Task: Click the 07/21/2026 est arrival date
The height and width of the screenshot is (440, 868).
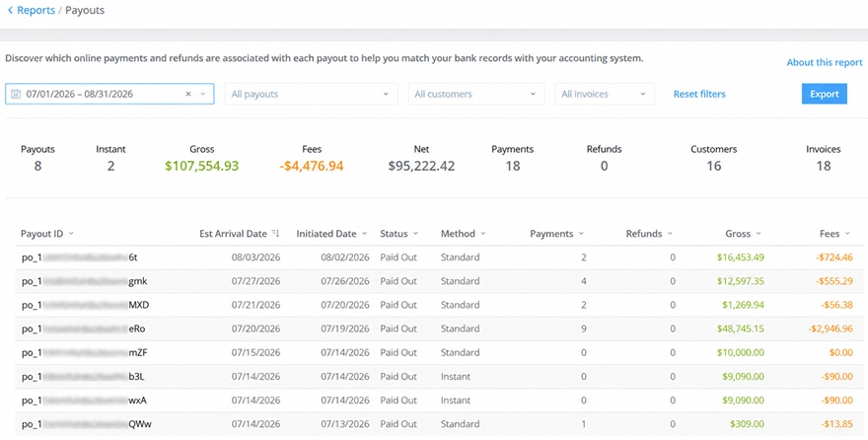Action: coord(256,305)
